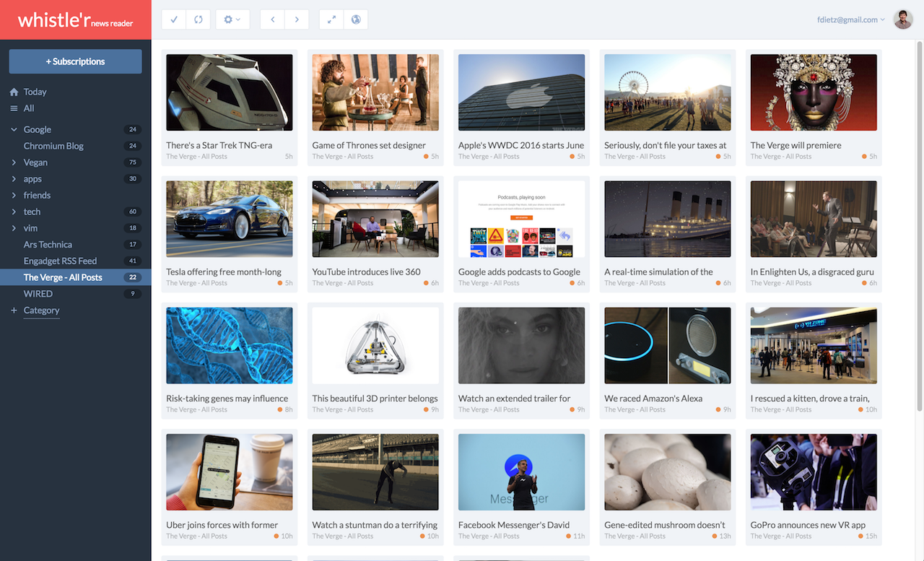
Task: Open the globe icon in toolbar
Action: (356, 19)
